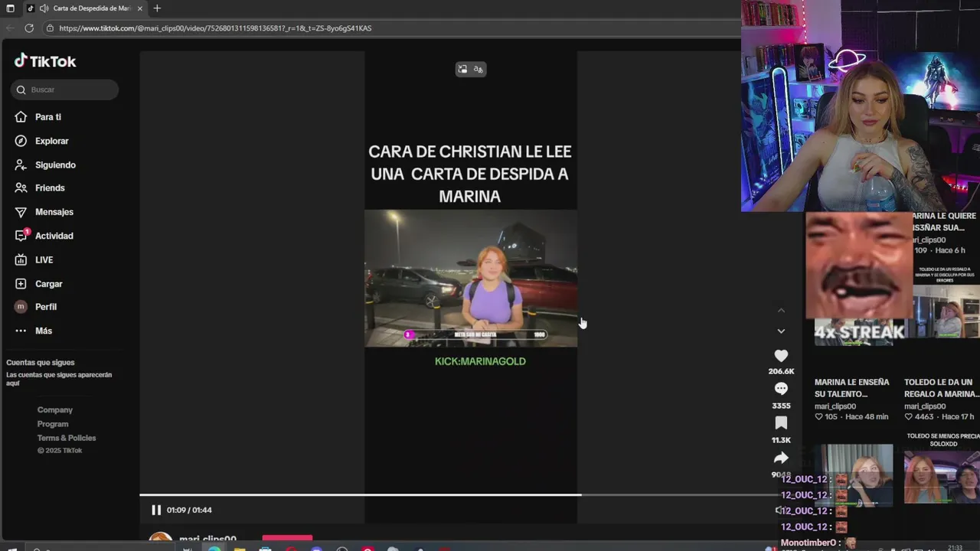
Task: Open the LIVE section
Action: (x=44, y=260)
